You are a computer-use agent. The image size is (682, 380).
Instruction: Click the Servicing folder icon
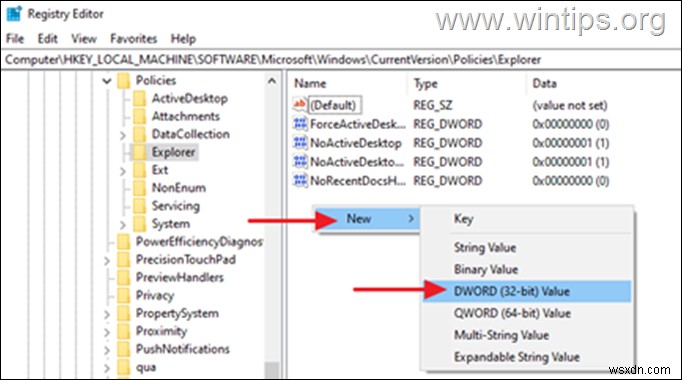click(x=140, y=206)
